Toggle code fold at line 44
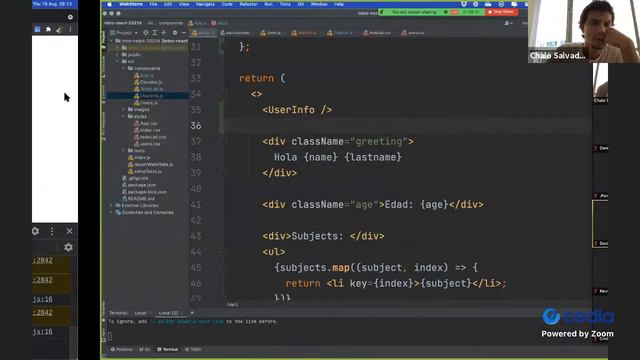640x360 pixels. (222, 252)
